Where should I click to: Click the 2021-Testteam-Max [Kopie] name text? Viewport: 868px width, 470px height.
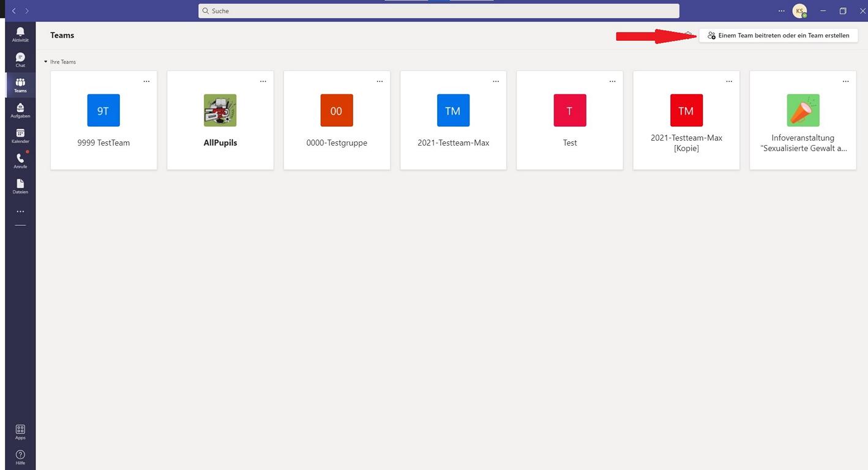(686, 143)
